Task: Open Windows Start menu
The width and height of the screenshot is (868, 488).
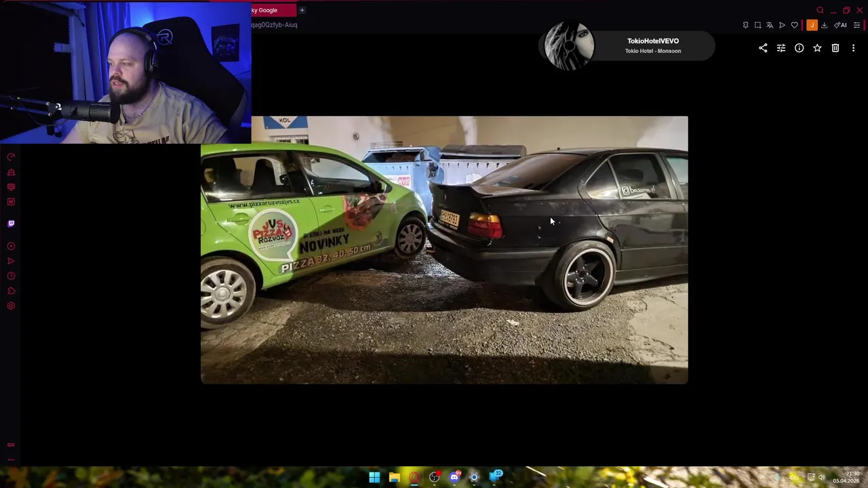Action: [374, 477]
